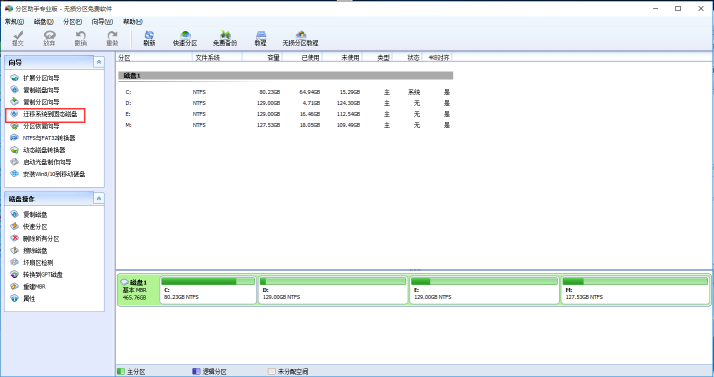The width and height of the screenshot is (714, 377).
Task: Sort by the 分区 column header
Action: click(154, 57)
